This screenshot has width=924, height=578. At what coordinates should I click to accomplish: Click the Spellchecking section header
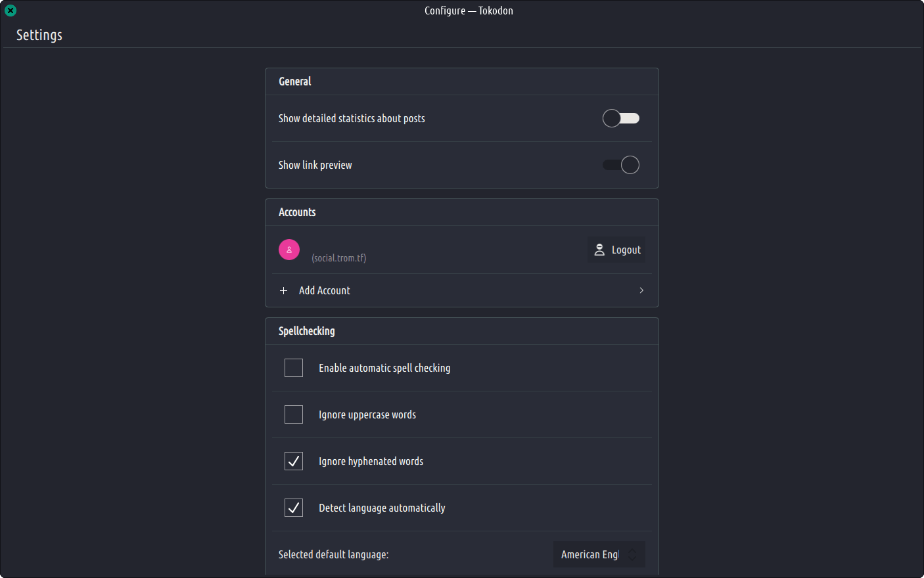pyautogui.click(x=307, y=331)
